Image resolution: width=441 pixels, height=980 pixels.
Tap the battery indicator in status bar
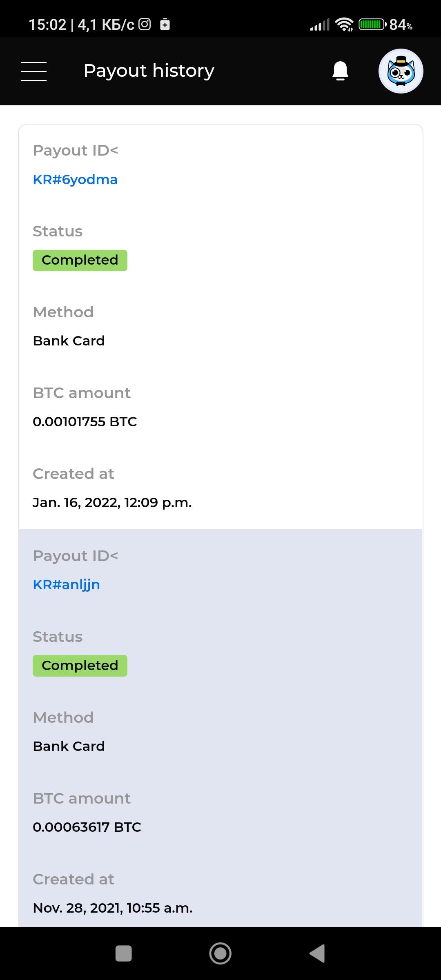point(372,24)
